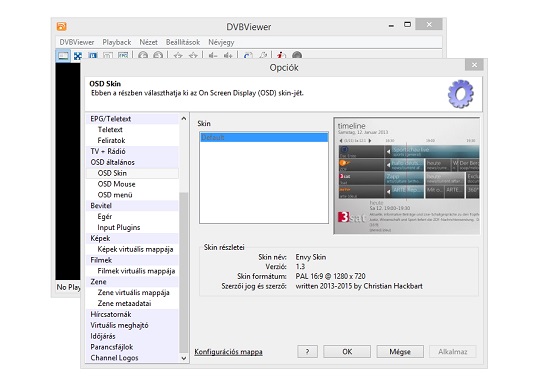
Task: Open the Playback menu
Action: point(116,42)
